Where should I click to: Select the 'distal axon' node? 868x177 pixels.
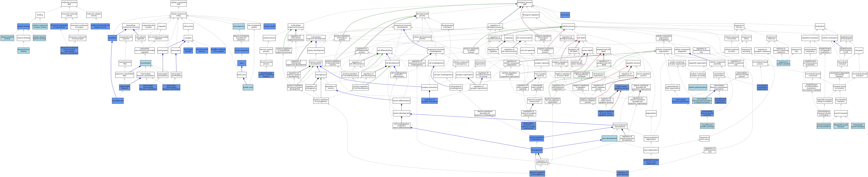pos(242,75)
